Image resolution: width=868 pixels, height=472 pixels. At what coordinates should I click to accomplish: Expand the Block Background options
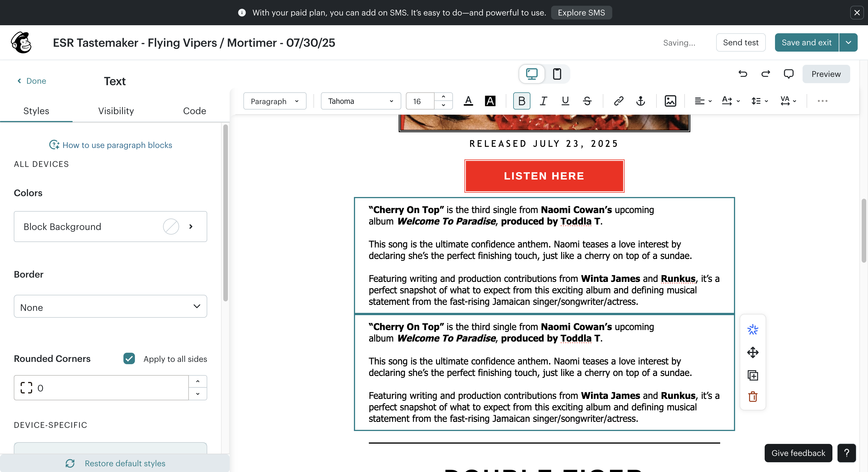tap(191, 227)
